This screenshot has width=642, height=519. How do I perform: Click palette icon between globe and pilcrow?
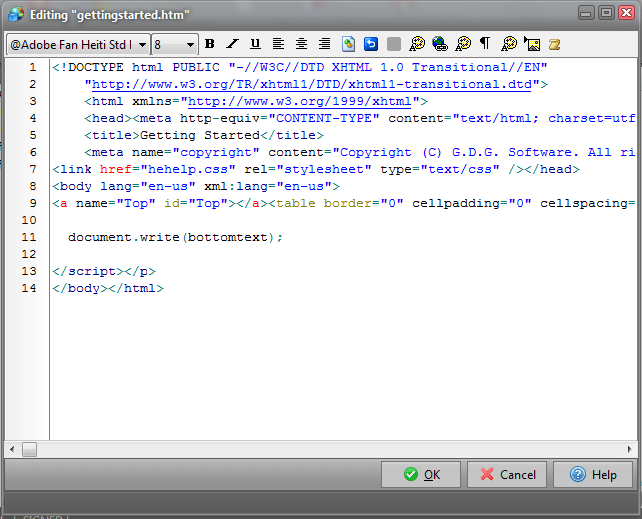(x=463, y=44)
